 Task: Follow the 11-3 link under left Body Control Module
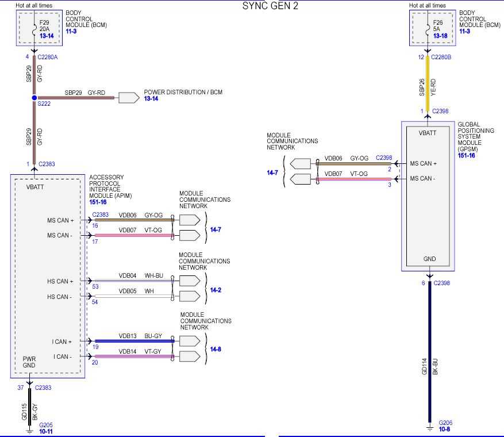tap(71, 31)
